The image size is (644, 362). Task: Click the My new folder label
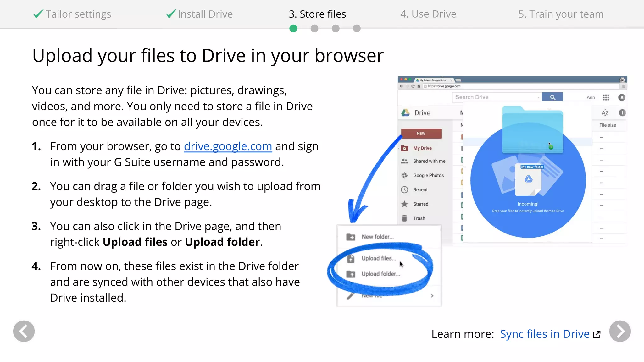(532, 167)
